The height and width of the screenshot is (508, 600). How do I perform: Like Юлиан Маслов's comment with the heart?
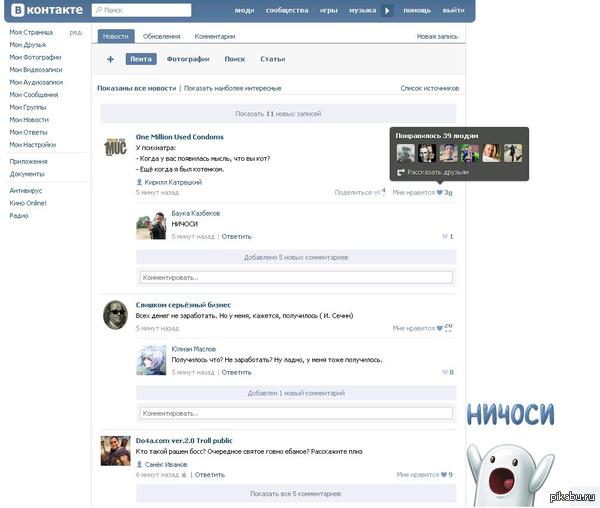click(444, 372)
